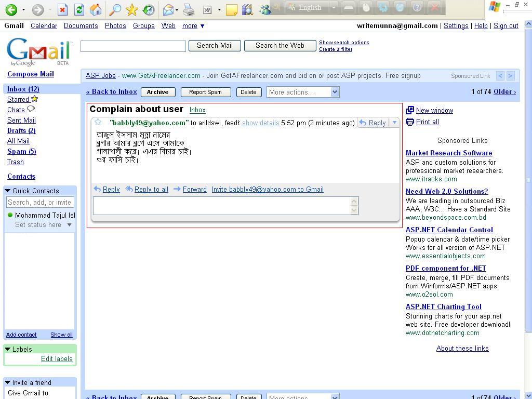
Task: Click in the Gmail search text field
Action: [x=133, y=46]
